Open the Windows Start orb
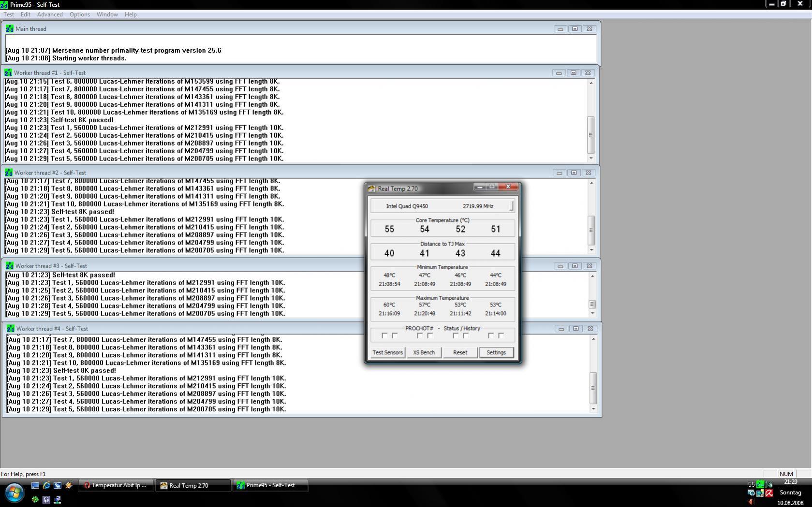The height and width of the screenshot is (507, 812). click(x=14, y=493)
